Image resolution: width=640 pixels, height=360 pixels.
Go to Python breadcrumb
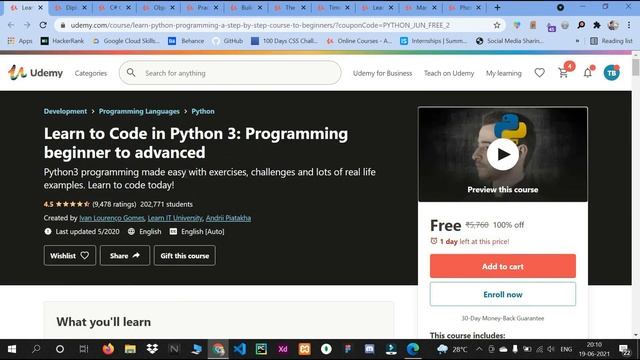pyautogui.click(x=203, y=111)
